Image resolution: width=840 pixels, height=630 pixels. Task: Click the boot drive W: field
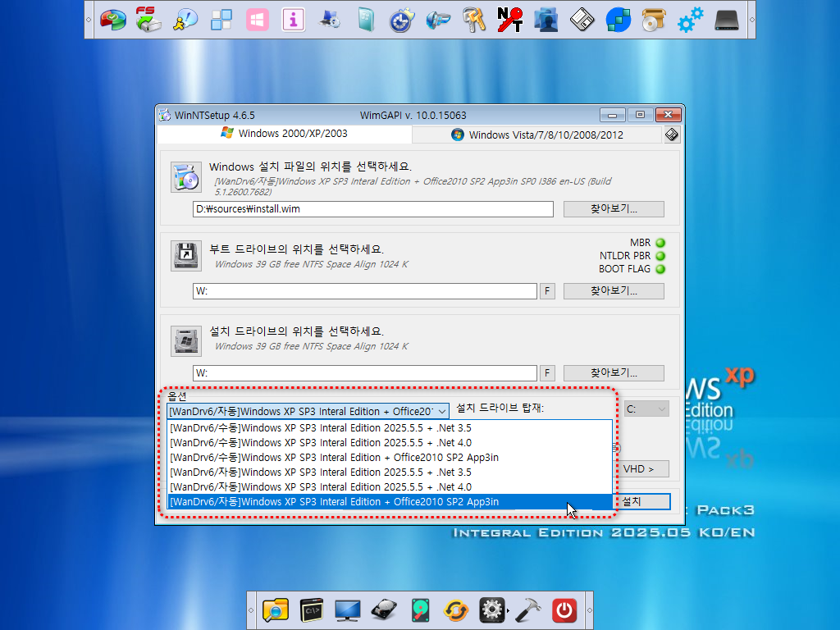[365, 291]
